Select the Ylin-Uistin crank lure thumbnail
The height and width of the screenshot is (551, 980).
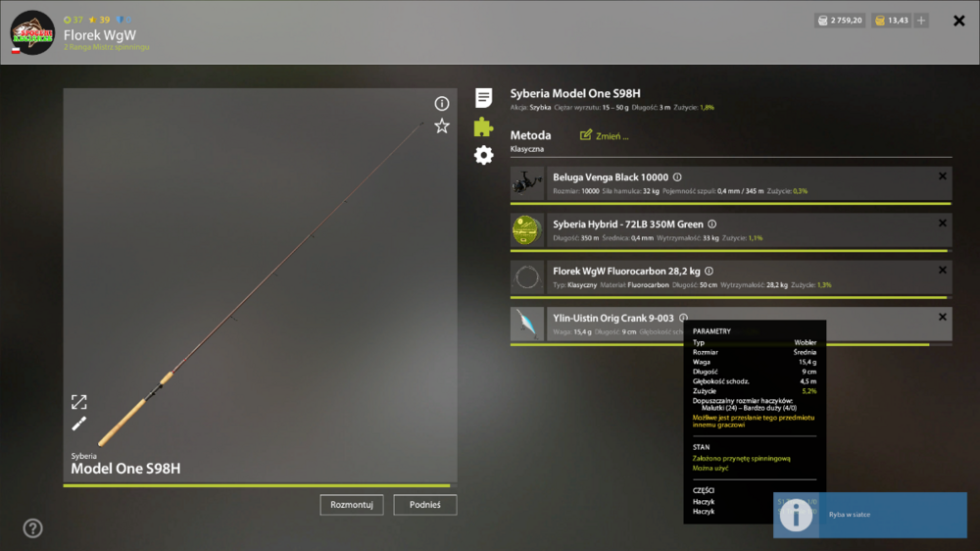click(x=527, y=324)
